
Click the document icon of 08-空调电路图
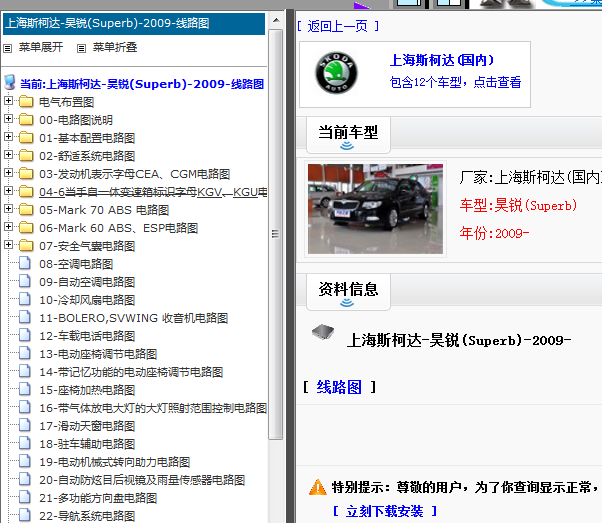[x=25, y=263]
